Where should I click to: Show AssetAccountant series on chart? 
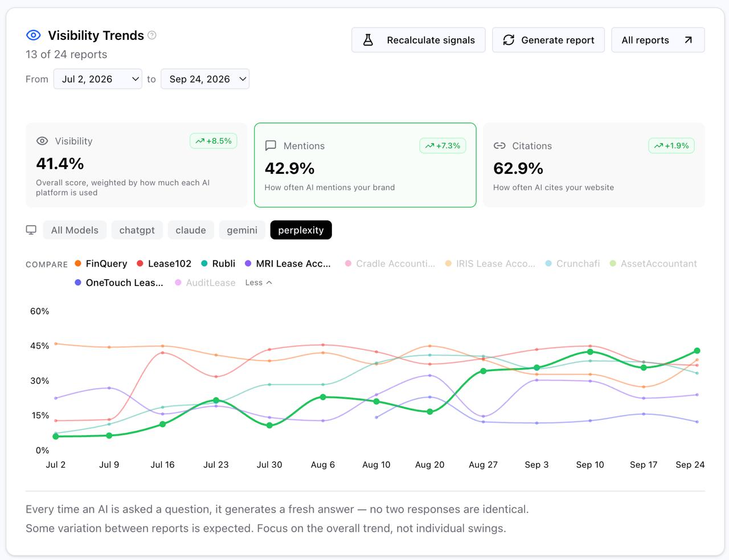coord(653,264)
